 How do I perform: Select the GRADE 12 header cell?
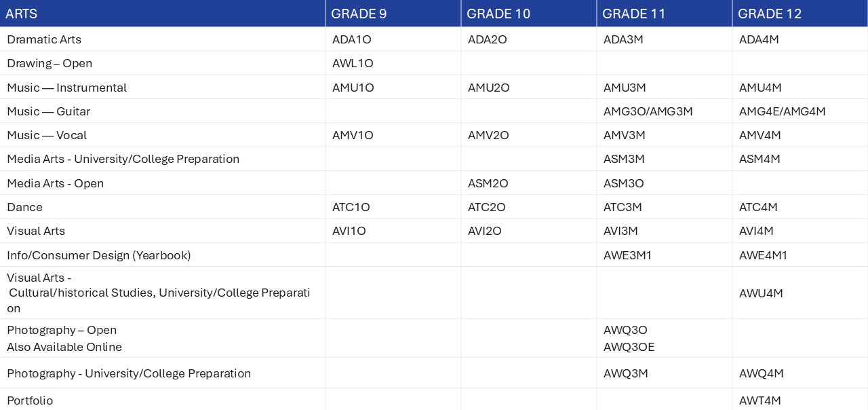800,14
